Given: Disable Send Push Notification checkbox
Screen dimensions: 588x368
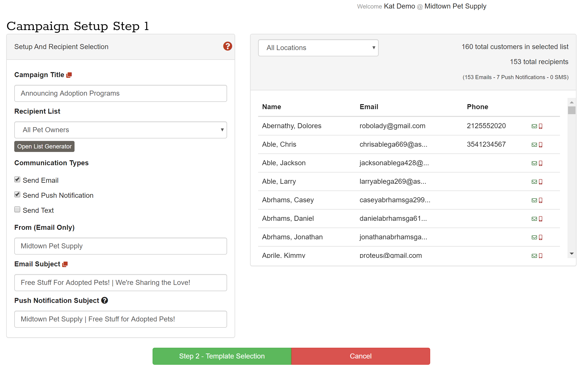Looking at the screenshot, I should click(17, 195).
